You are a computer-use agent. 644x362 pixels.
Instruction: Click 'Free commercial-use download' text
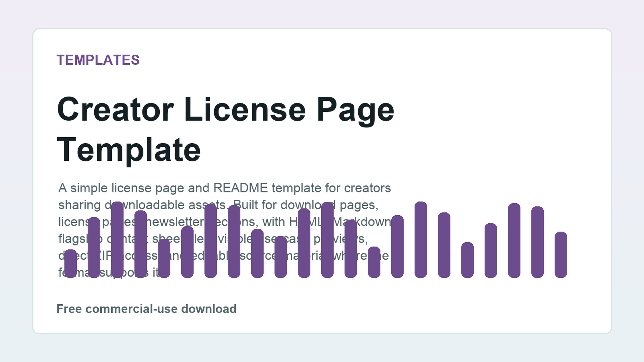tap(147, 309)
